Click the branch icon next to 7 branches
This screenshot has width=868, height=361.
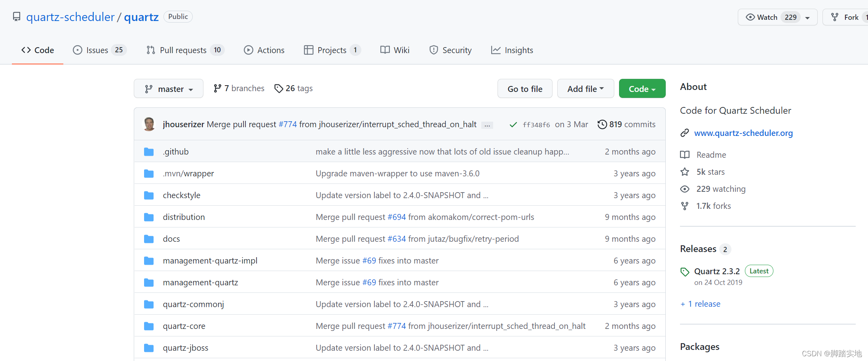pyautogui.click(x=217, y=88)
